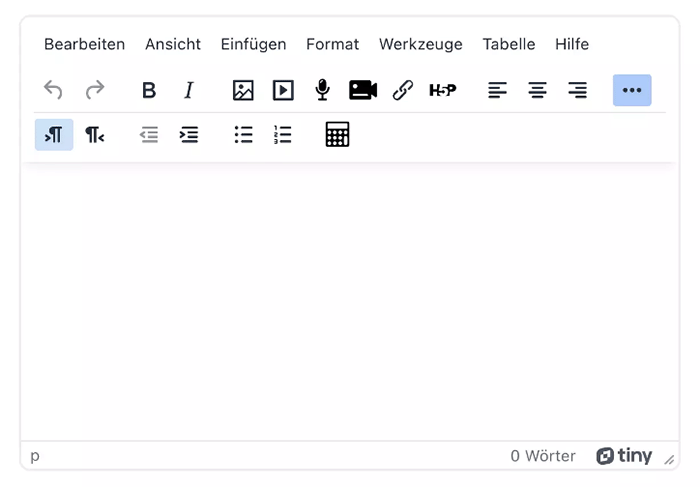Switch to right-to-left text direction
Image resolution: width=700 pixels, height=487 pixels.
[x=94, y=135]
